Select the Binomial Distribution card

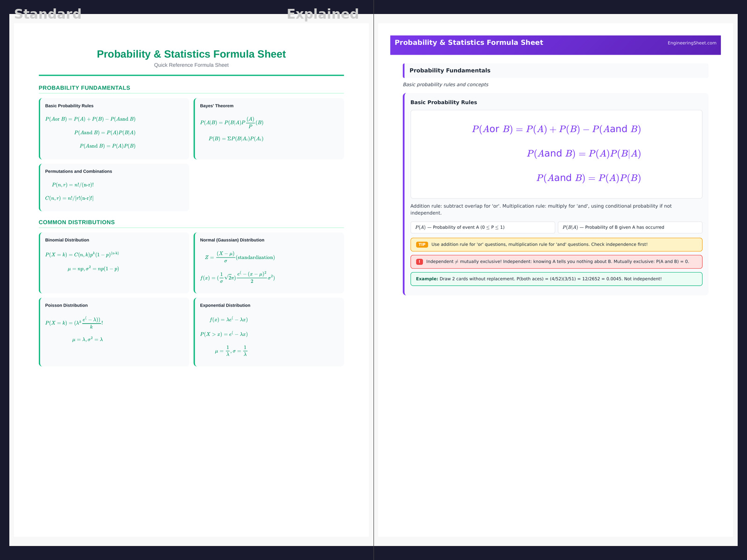(x=114, y=263)
